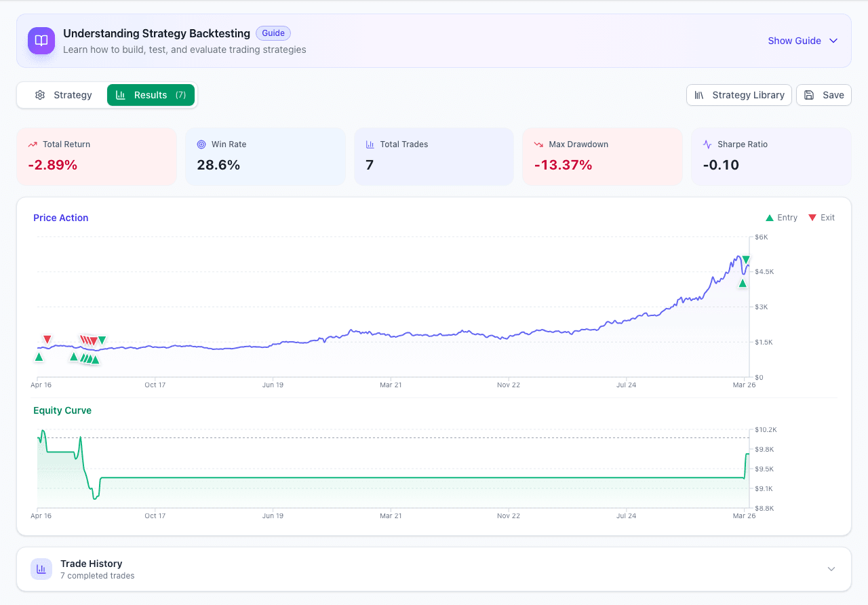Expand the Trade History section
This screenshot has width=868, height=605.
(831, 569)
